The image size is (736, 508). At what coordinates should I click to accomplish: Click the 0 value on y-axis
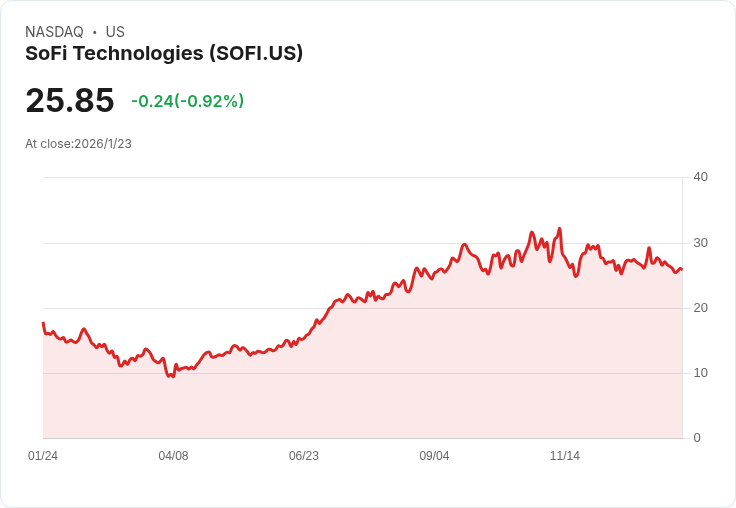[697, 438]
